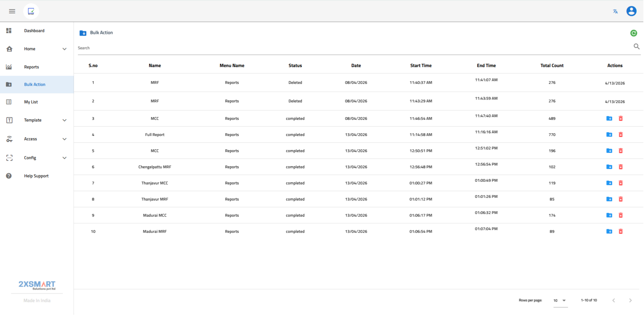This screenshot has height=315, width=644.
Task: Go to the Dashboard page
Action: point(34,31)
